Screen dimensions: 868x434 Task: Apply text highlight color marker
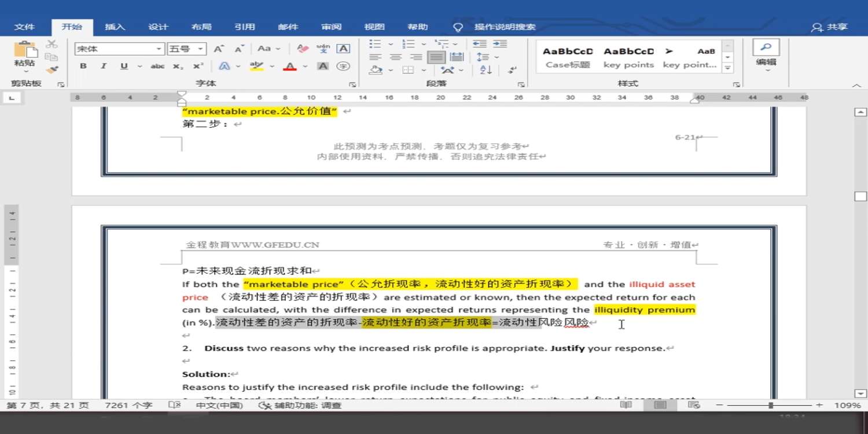coord(256,66)
